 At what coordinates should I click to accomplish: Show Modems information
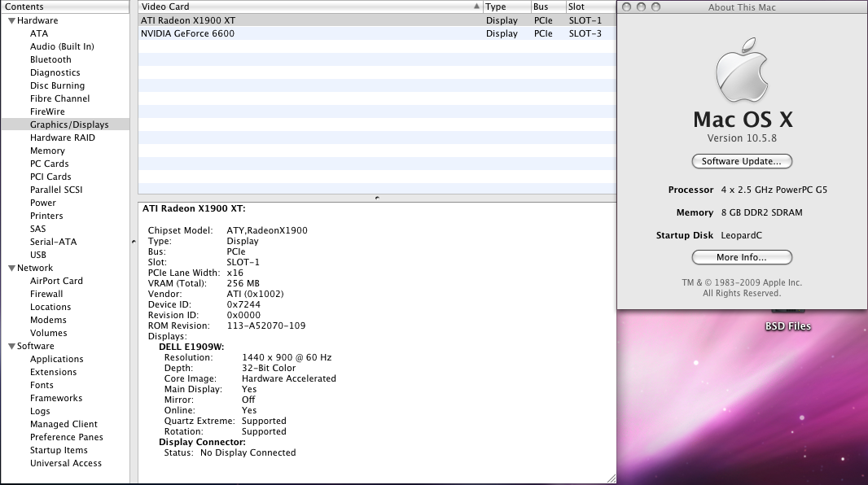point(48,320)
